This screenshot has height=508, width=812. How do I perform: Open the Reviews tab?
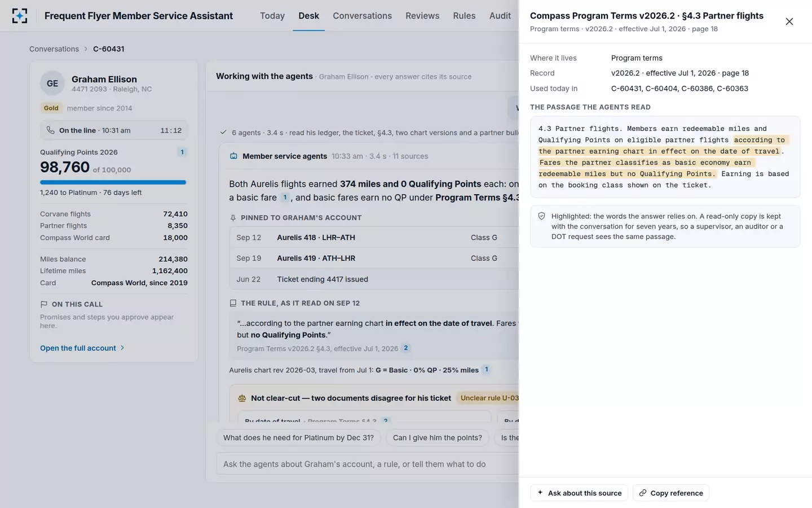tap(422, 16)
